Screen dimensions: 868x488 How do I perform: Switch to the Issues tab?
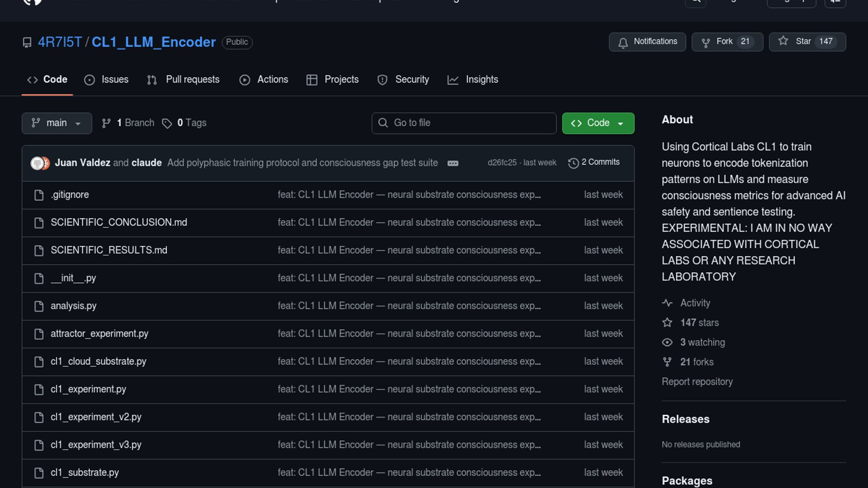[106, 80]
